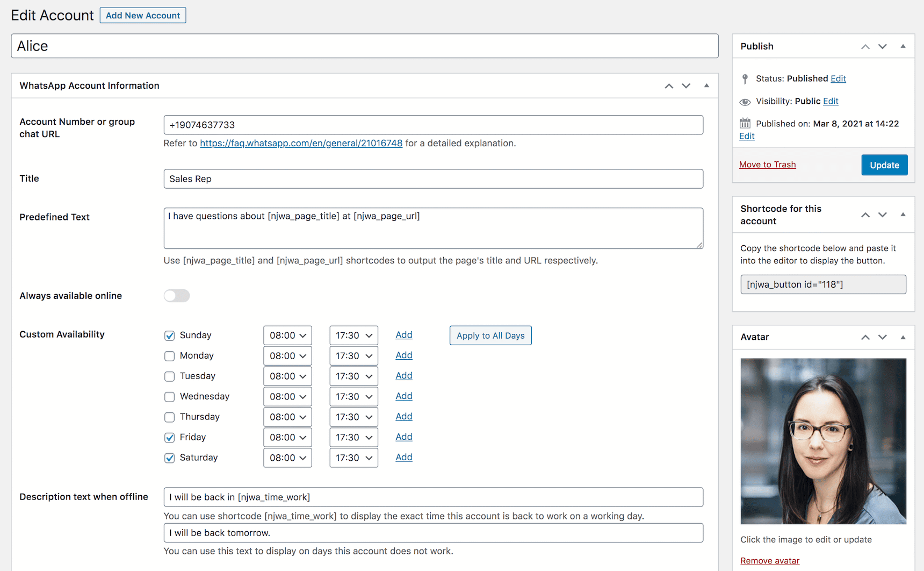Collapse the WhatsApp Account Information panel

(x=706, y=86)
